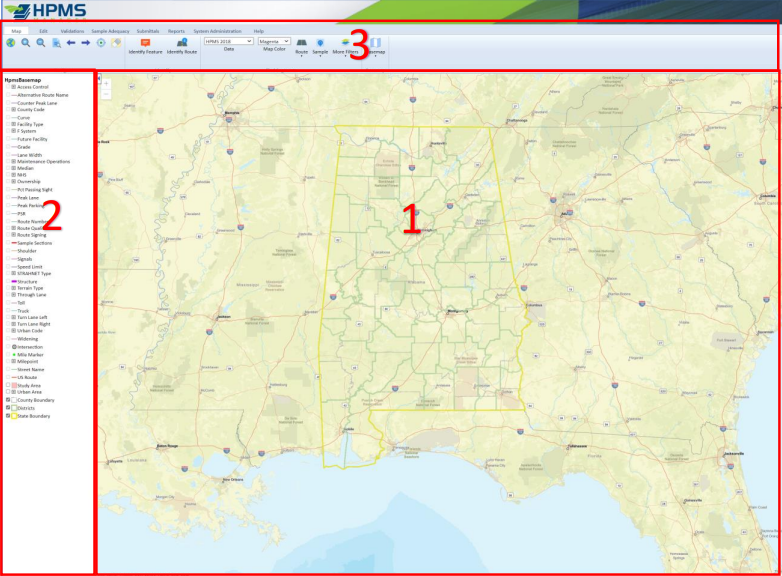Expand the Access Control layer node
782x576 pixels.
pos(14,87)
